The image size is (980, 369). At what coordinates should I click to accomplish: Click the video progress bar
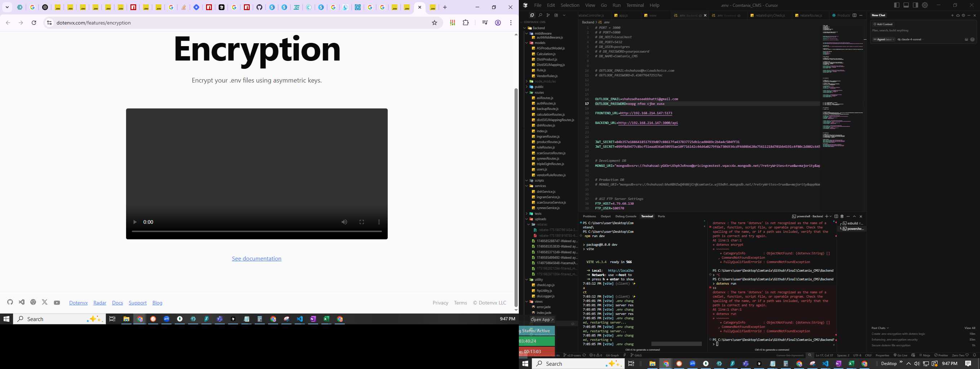tap(257, 231)
